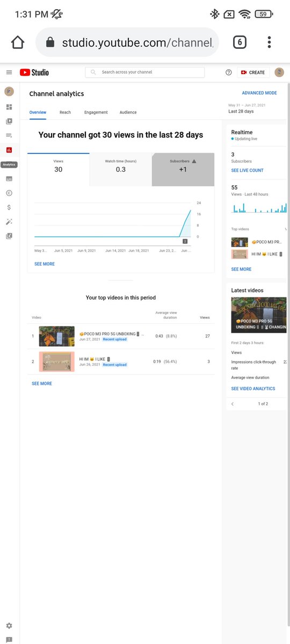The height and width of the screenshot is (644, 290).
Task: Click the search magnifier icon
Action: pyautogui.click(x=93, y=72)
